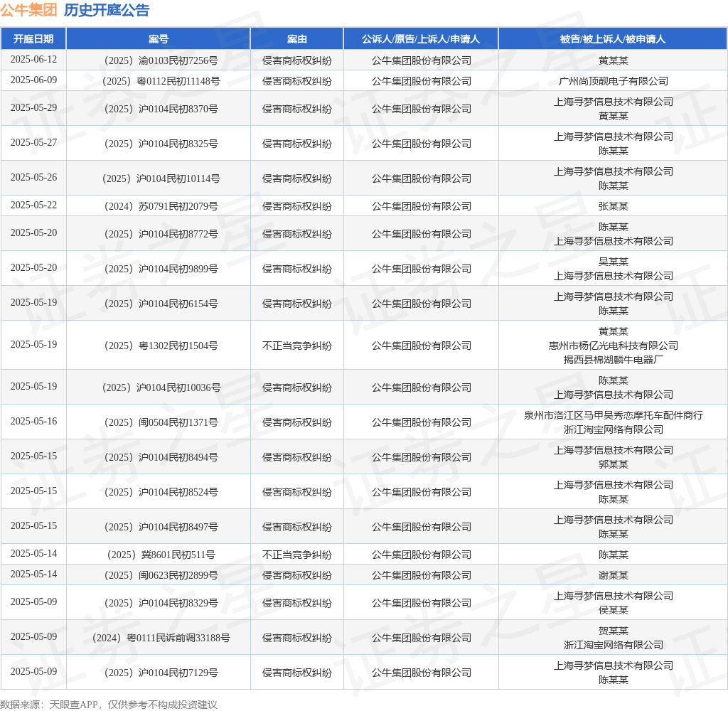Image resolution: width=728 pixels, height=711 pixels.
Task: Click case number "沪0104民初8772号"
Action: pyautogui.click(x=178, y=234)
